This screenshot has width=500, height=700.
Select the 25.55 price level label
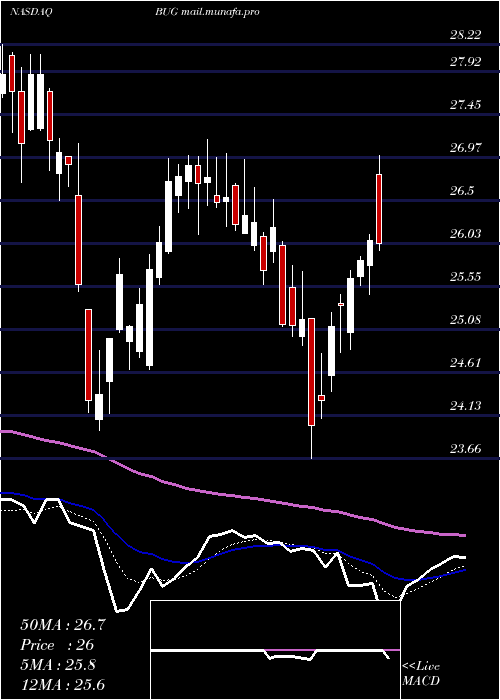pos(465,277)
